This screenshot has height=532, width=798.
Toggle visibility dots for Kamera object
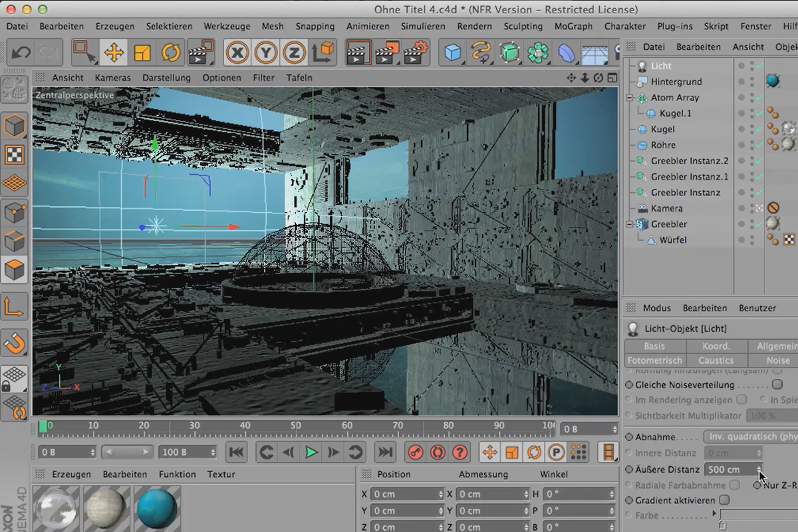tap(752, 208)
